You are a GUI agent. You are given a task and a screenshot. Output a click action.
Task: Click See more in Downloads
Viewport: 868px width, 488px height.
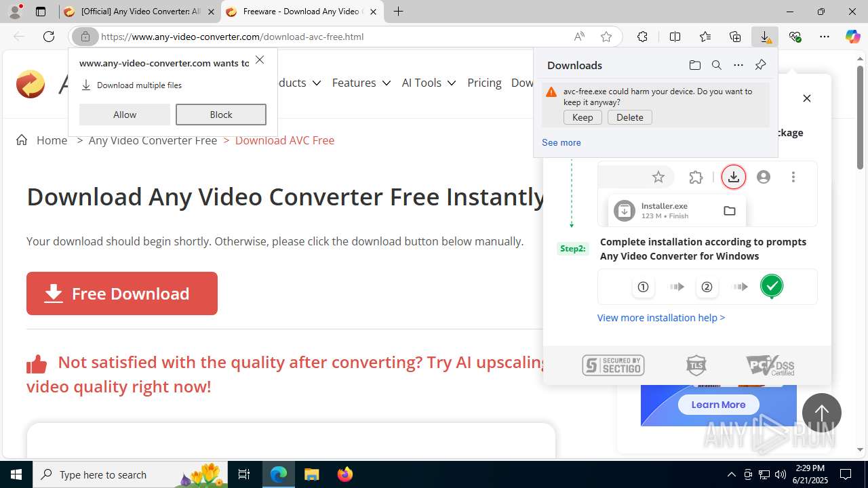coord(561,142)
